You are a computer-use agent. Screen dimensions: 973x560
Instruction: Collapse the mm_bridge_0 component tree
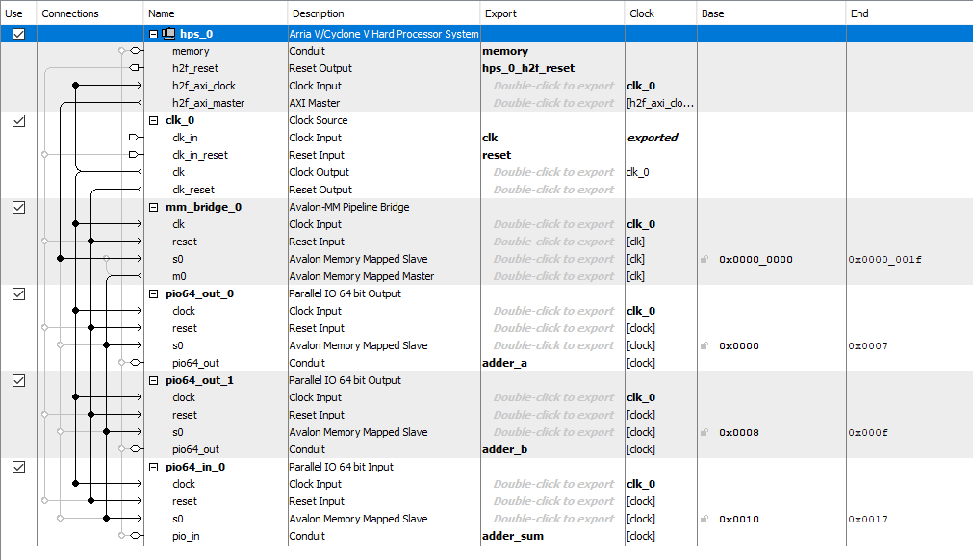point(154,207)
